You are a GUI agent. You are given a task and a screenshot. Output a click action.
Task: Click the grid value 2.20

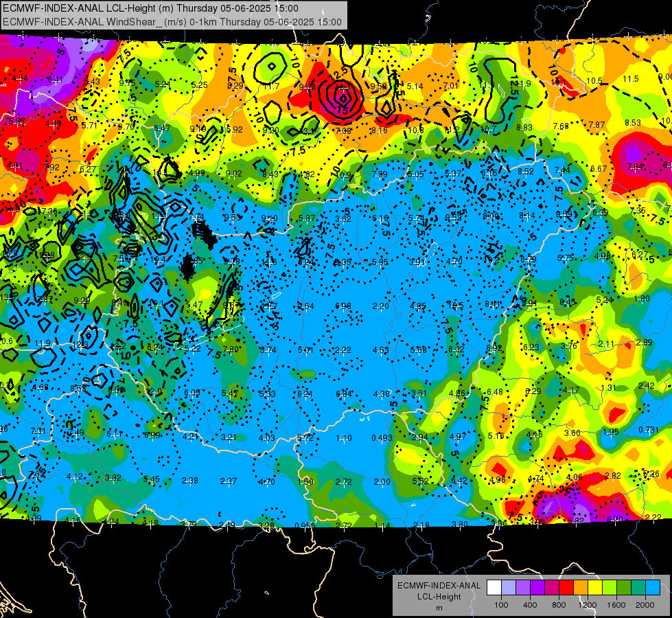(x=380, y=306)
